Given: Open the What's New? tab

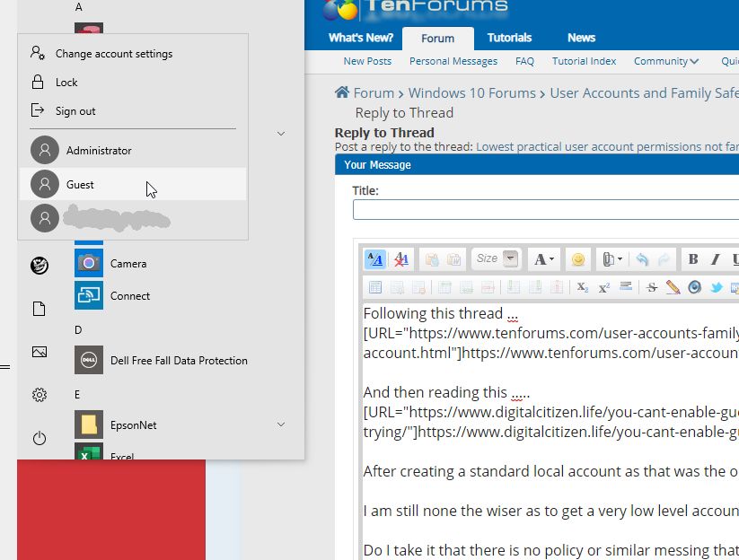Looking at the screenshot, I should click(361, 38).
